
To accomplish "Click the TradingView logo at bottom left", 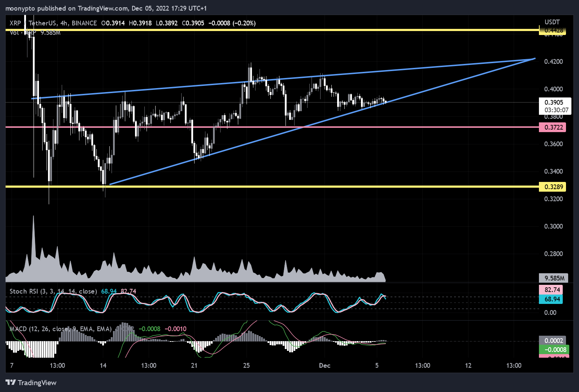I will click(31, 383).
